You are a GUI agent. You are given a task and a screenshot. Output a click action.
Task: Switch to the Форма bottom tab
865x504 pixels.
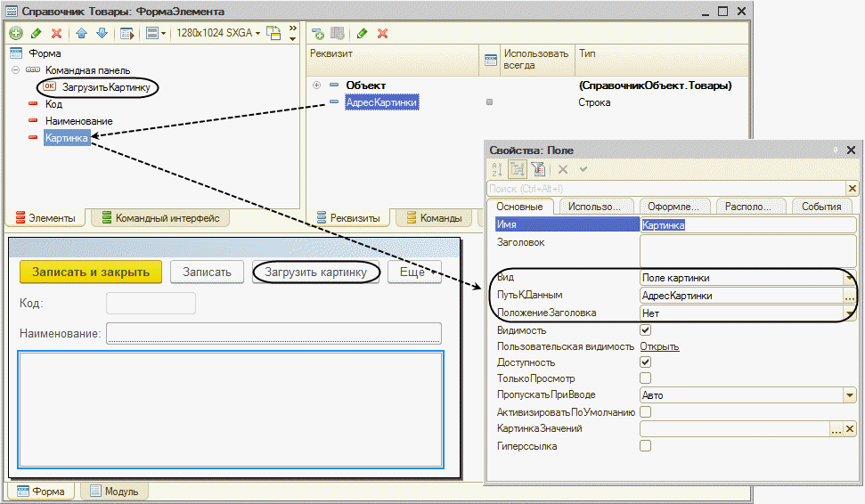point(41,491)
